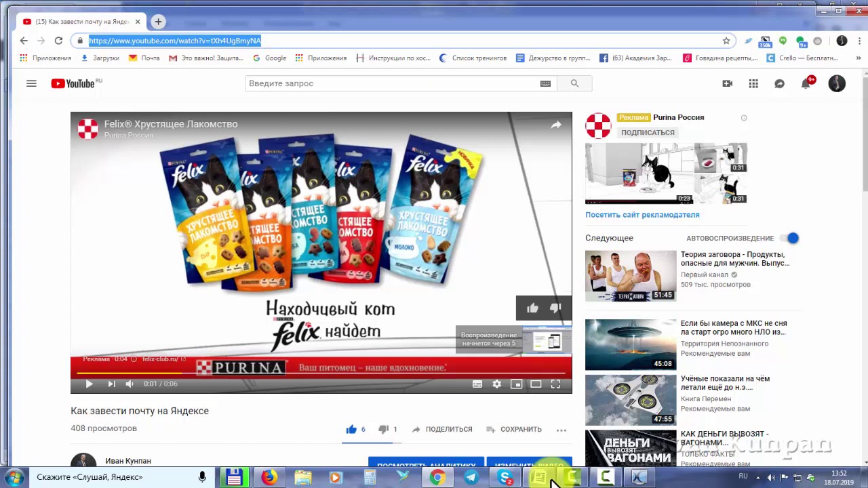Toggle the АВТОВОСПРОИЗВЕДЕНИЕ autoplay switch
Screen dimensions: 868x488
pos(790,238)
